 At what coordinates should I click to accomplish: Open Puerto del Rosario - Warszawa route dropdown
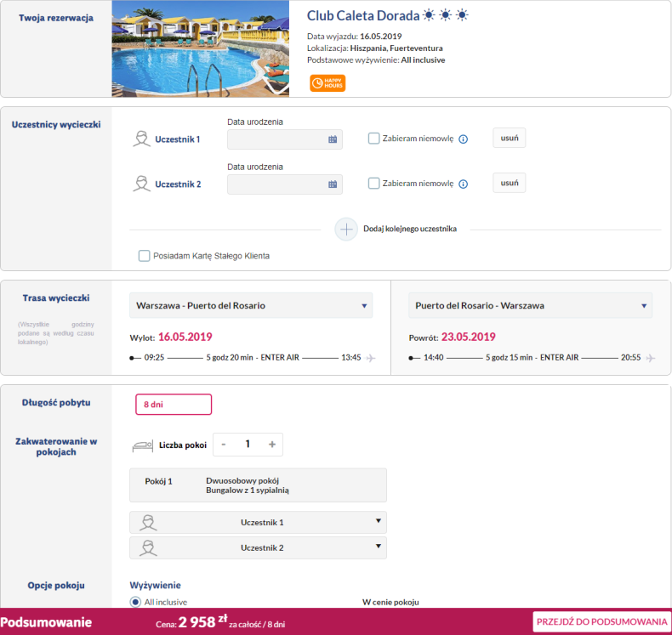point(530,305)
